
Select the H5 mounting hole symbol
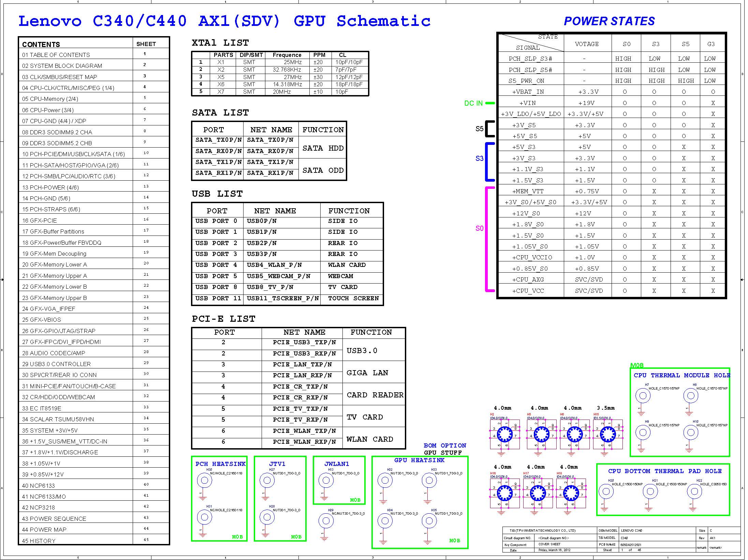point(542,435)
